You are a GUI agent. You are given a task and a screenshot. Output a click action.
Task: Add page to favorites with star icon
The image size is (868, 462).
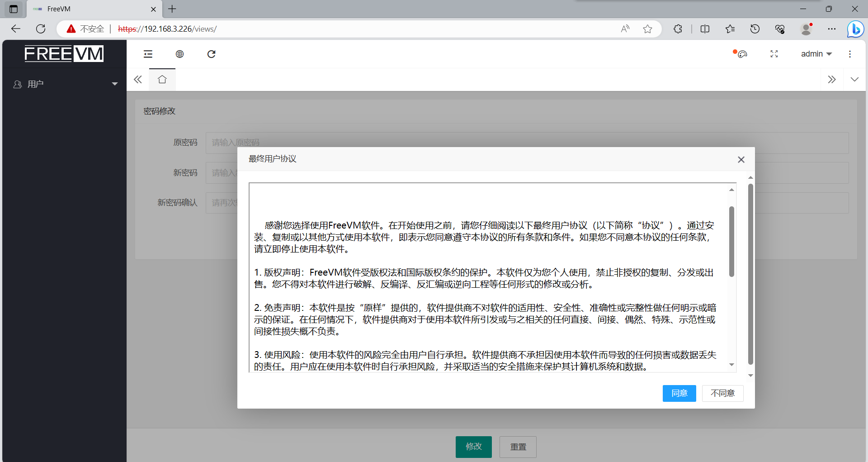[647, 29]
